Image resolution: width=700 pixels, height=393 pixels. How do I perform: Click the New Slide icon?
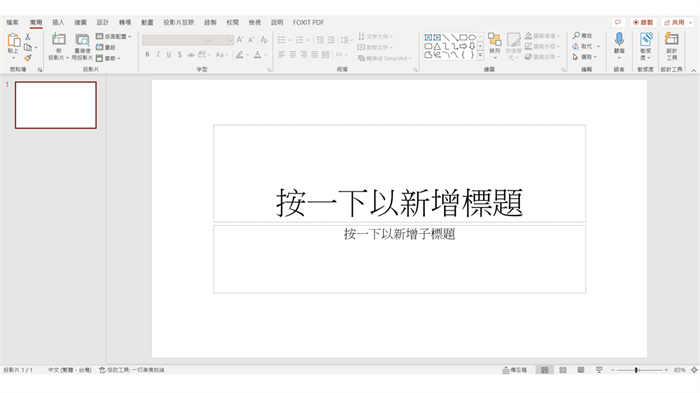point(58,40)
